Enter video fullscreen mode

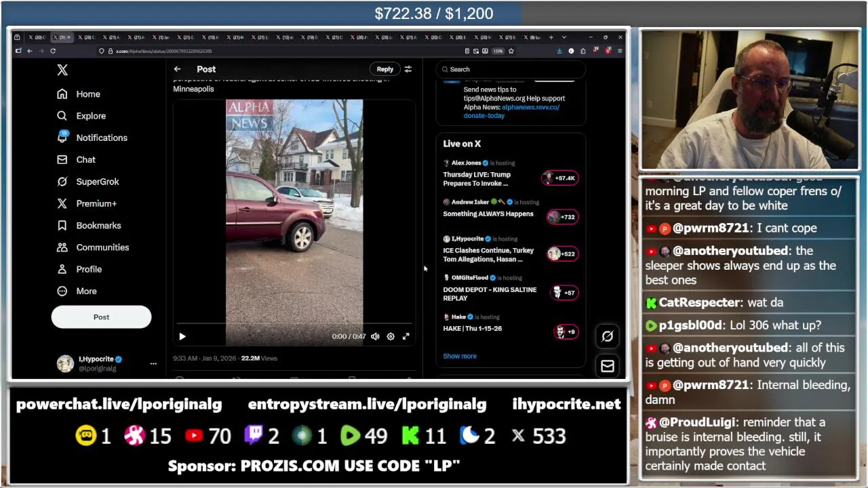pos(406,337)
